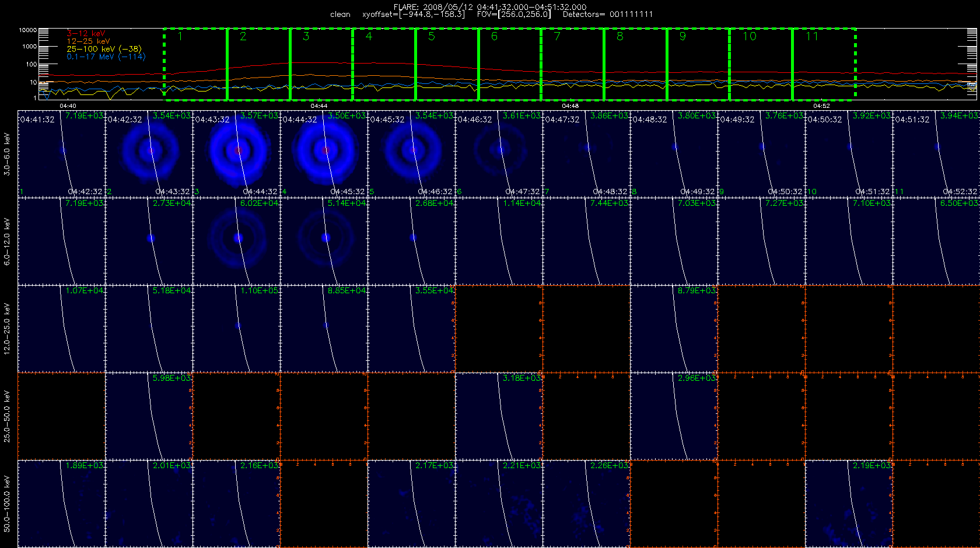Open the 12.0-25.0 keV image with peak 1.10E+05
This screenshot has width=980, height=548.
coord(236,329)
